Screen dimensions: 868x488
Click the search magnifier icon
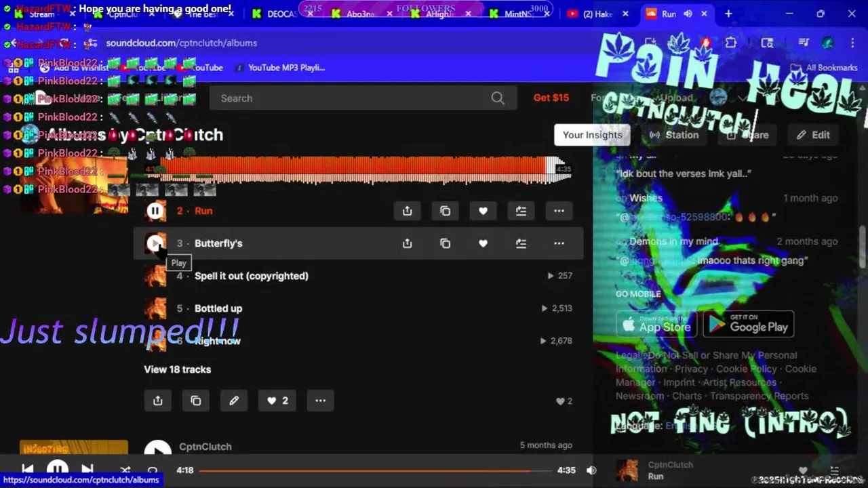pyautogui.click(x=498, y=98)
